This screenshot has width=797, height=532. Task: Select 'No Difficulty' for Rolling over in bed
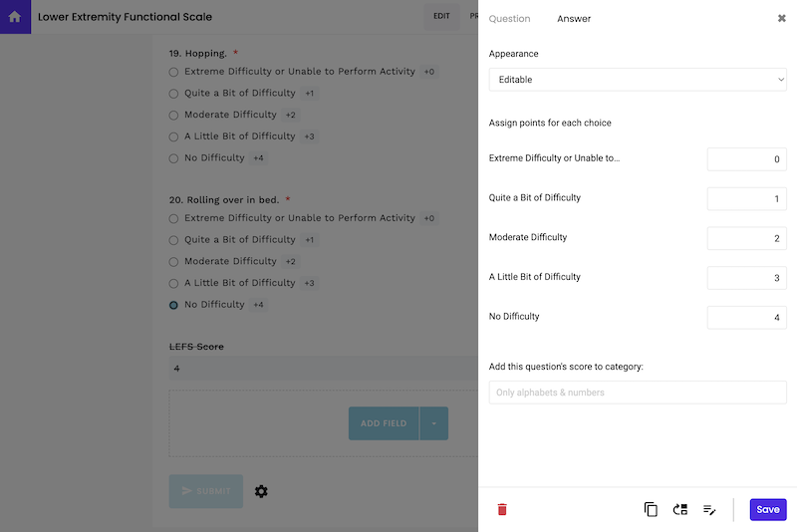(x=174, y=305)
